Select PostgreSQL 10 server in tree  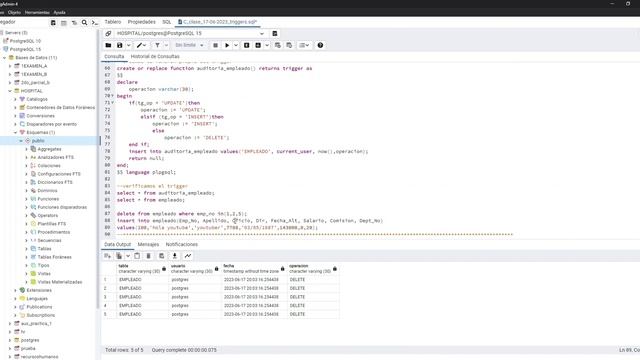(x=25, y=41)
